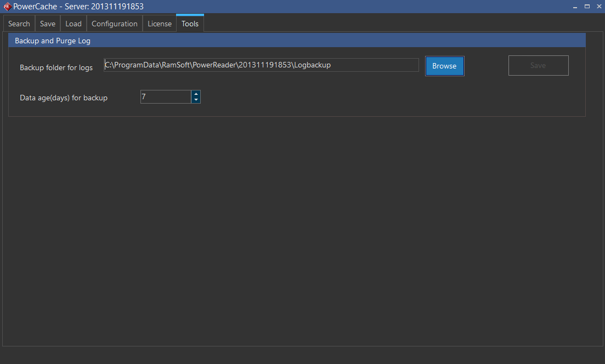This screenshot has width=605, height=364.
Task: Close the PowerCache window
Action: coord(598,7)
